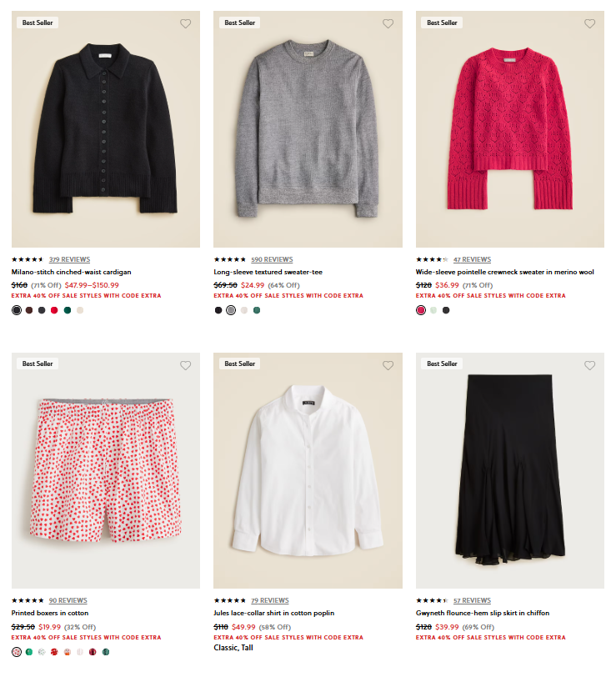Open the heart-print boxers product image
The width and height of the screenshot is (616, 677).
(x=106, y=470)
